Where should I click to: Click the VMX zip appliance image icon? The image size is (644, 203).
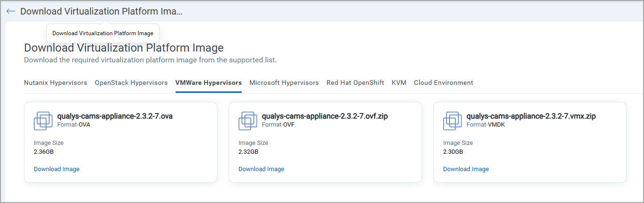[x=452, y=120]
